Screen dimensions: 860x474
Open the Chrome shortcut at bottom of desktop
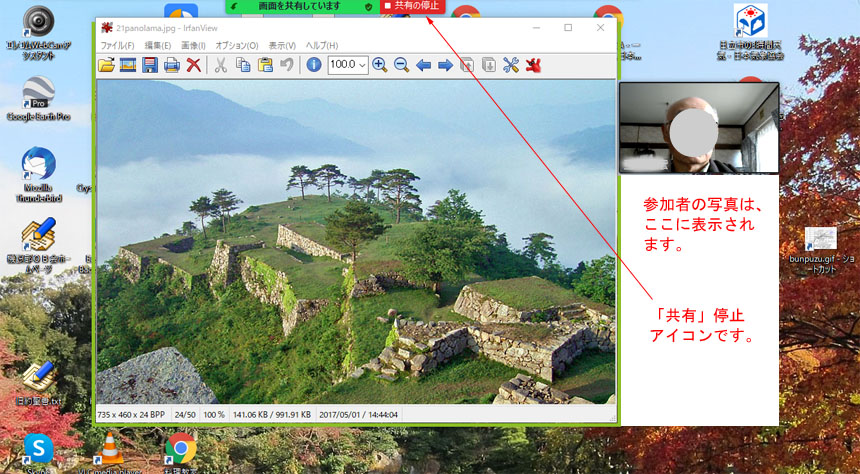pyautogui.click(x=180, y=453)
